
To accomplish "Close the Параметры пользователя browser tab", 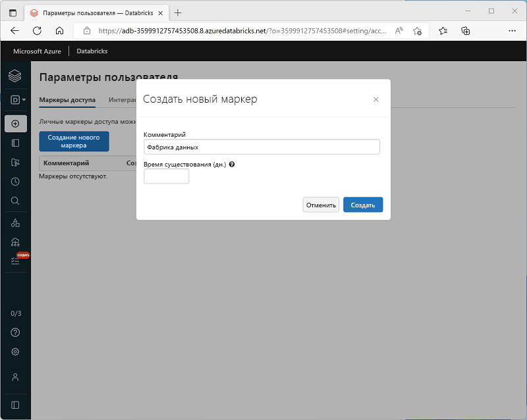I will tap(161, 13).
